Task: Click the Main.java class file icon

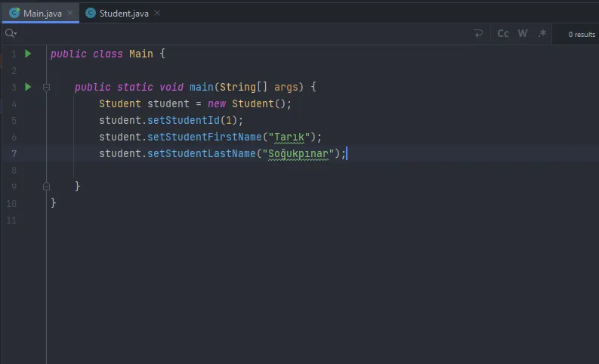Action: pyautogui.click(x=14, y=13)
